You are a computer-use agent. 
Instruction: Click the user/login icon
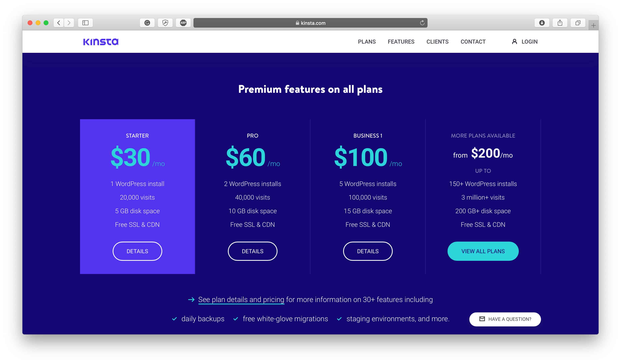point(515,42)
